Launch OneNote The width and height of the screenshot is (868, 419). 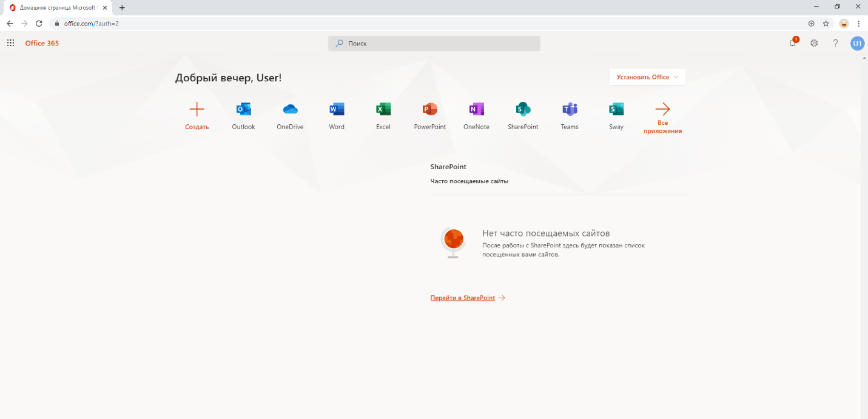(x=476, y=109)
